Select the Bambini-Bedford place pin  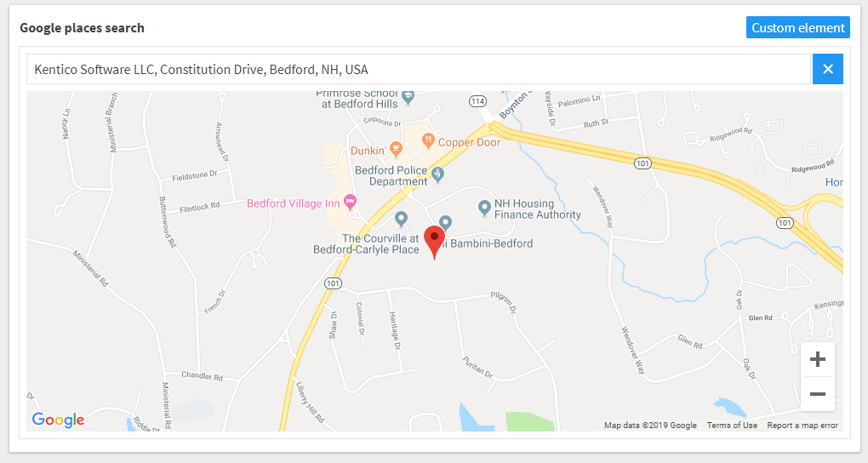point(445,223)
